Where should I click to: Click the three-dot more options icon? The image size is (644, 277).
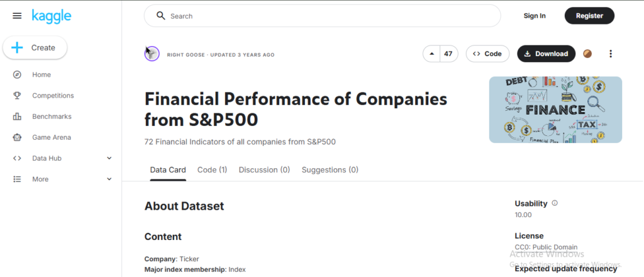610,54
